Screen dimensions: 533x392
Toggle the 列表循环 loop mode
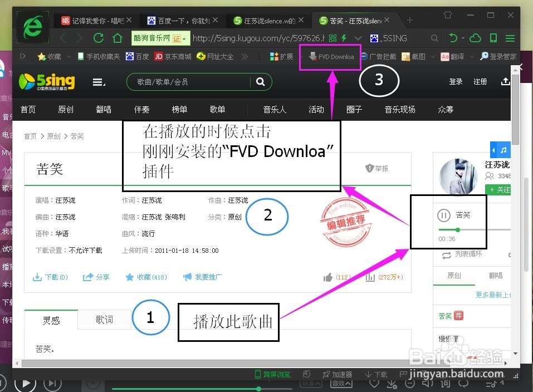click(462, 254)
